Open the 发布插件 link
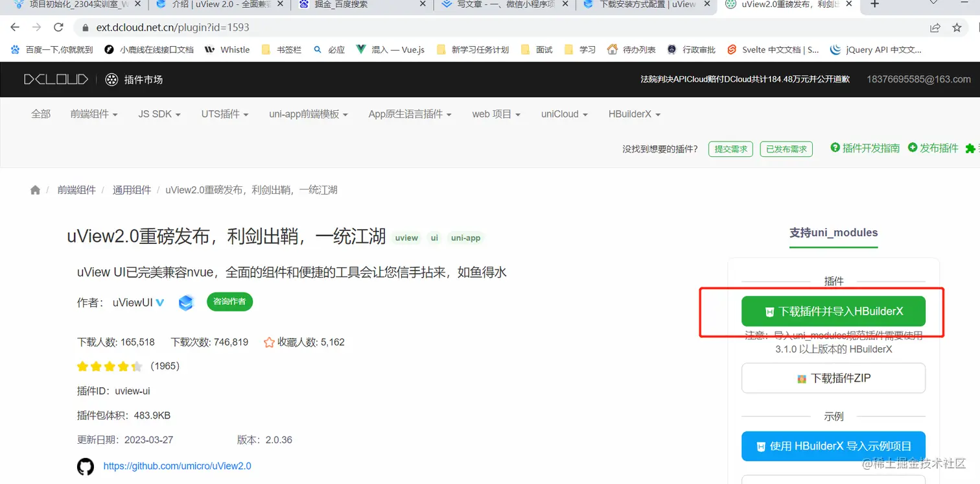 point(933,148)
